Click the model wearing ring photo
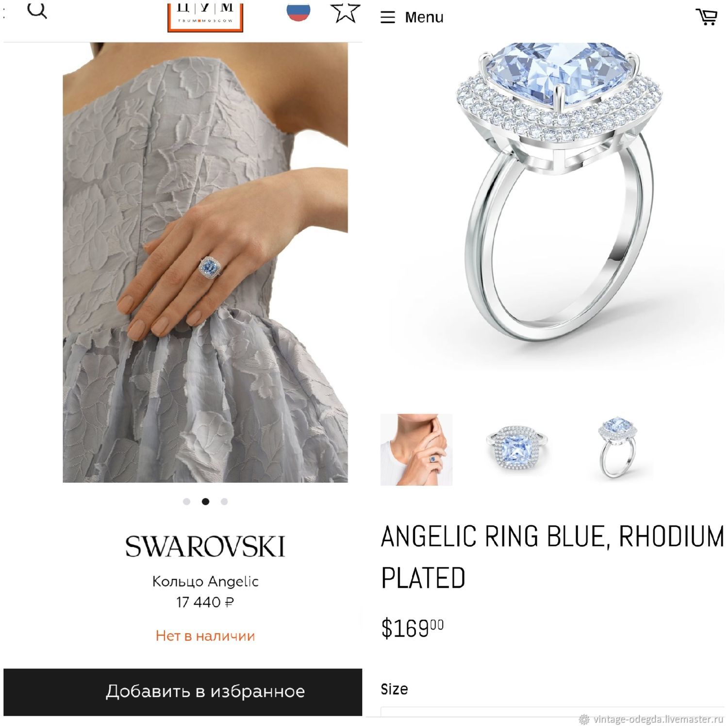Viewport: 728px width, 728px height. [x=205, y=262]
